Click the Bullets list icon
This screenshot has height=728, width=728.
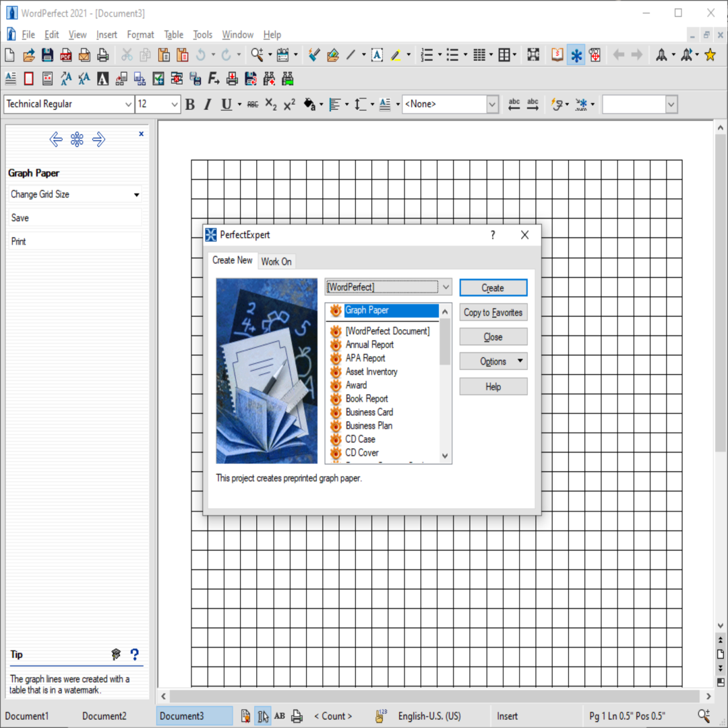click(452, 55)
